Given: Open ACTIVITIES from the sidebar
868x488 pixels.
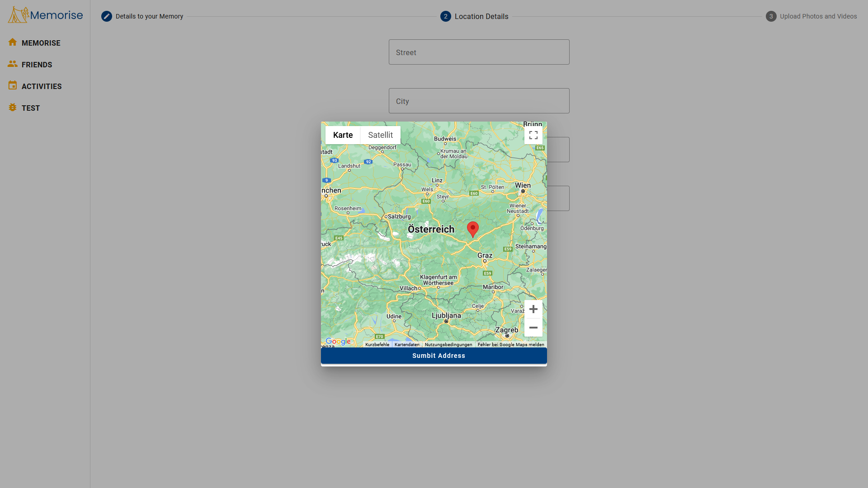Looking at the screenshot, I should [42, 86].
